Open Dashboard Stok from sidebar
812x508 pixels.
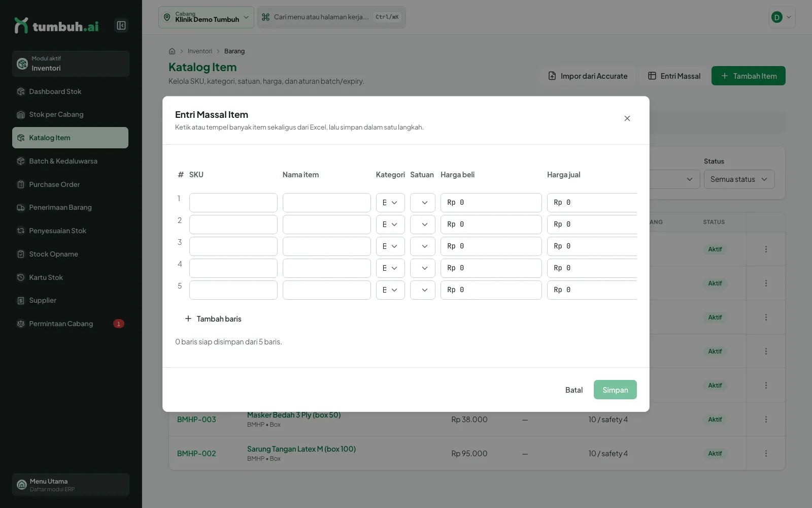[x=70, y=91]
